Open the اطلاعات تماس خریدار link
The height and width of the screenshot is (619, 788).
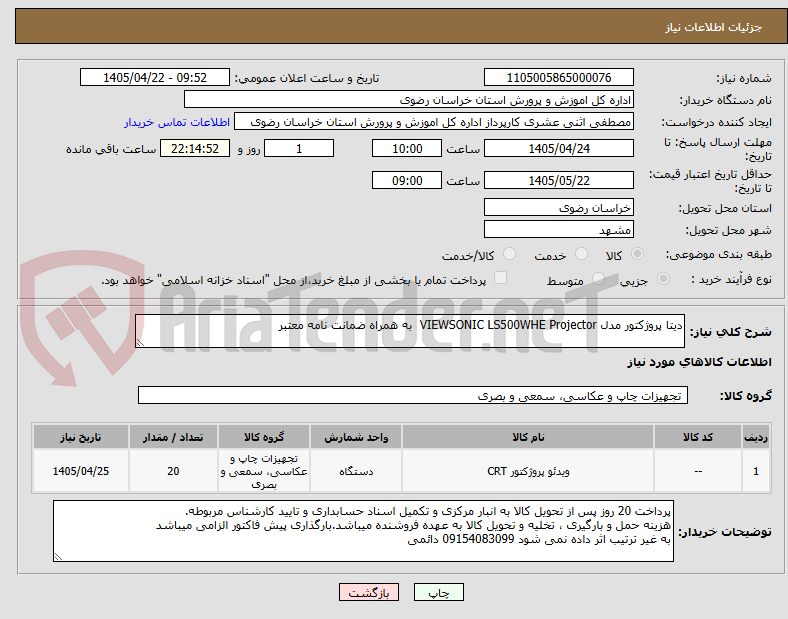(x=177, y=122)
